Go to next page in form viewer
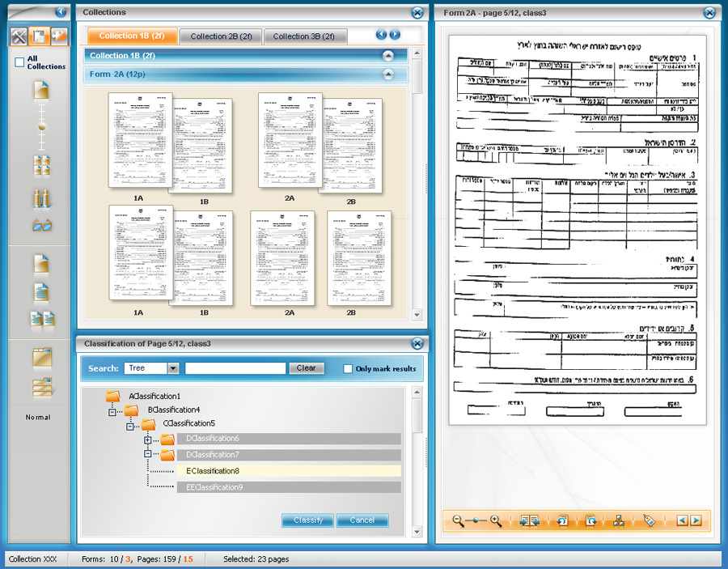The image size is (728, 569). (x=696, y=521)
